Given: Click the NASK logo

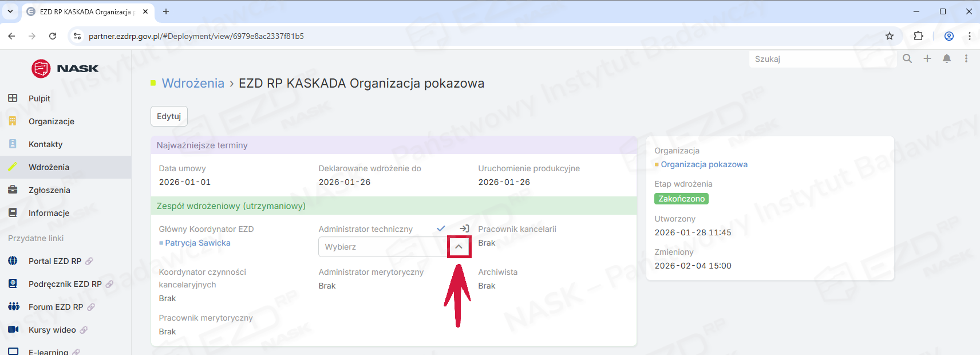Looking at the screenshot, I should tap(65, 69).
